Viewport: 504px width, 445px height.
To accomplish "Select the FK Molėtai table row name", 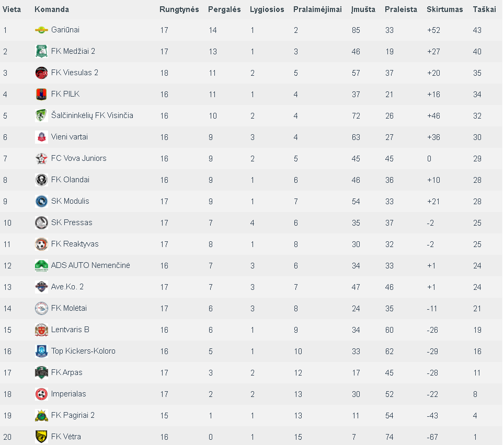I will coord(69,308).
